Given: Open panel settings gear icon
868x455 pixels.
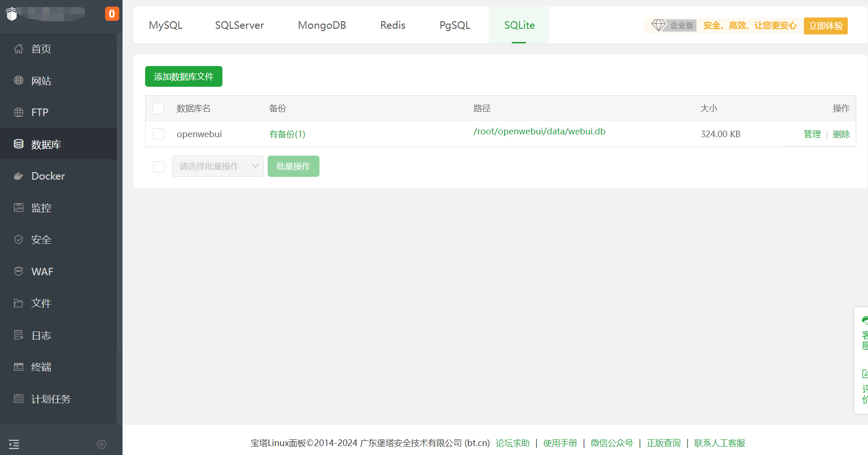Looking at the screenshot, I should pyautogui.click(x=101, y=444).
